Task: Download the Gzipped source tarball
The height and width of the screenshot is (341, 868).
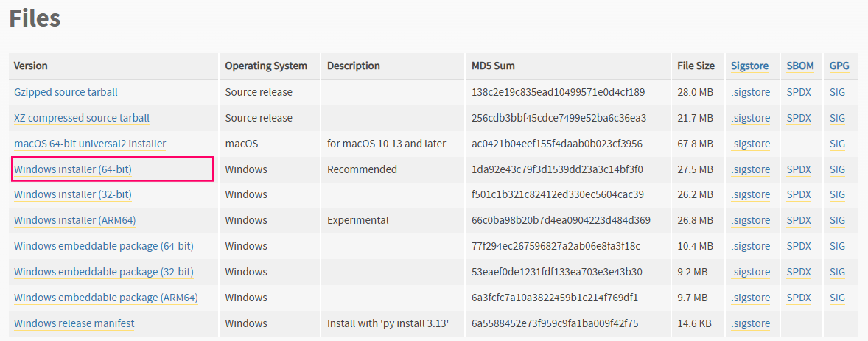Action: click(66, 92)
